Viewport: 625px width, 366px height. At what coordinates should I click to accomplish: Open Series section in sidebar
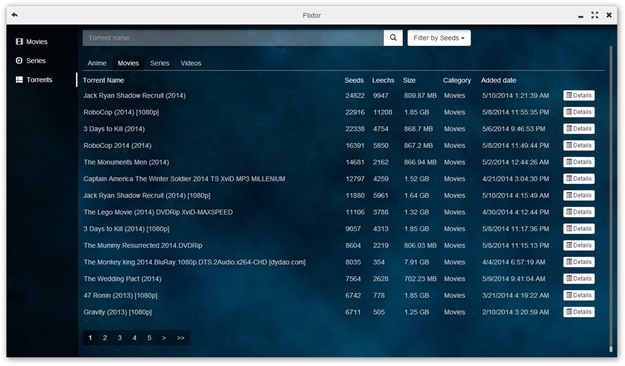tap(30, 61)
